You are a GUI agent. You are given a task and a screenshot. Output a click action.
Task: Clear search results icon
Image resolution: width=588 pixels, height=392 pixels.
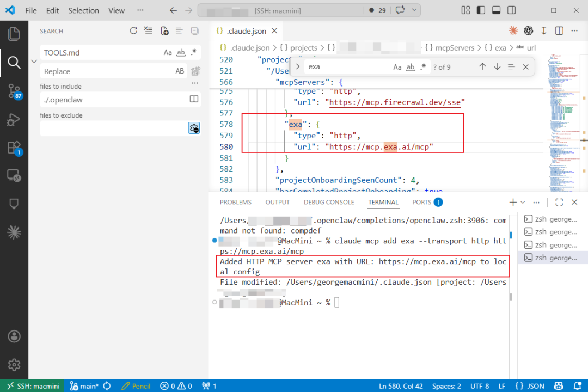click(149, 30)
